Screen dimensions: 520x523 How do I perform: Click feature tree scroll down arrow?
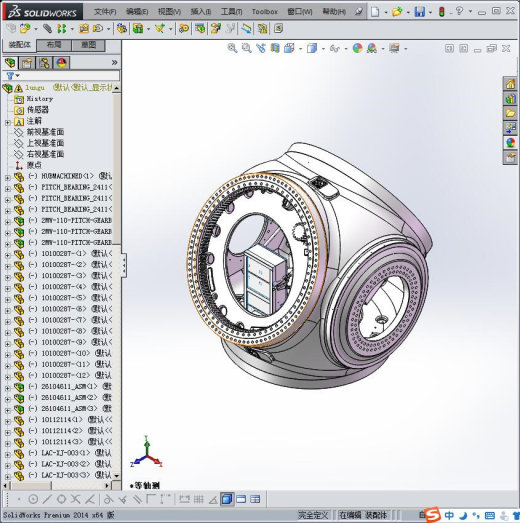tap(116, 476)
